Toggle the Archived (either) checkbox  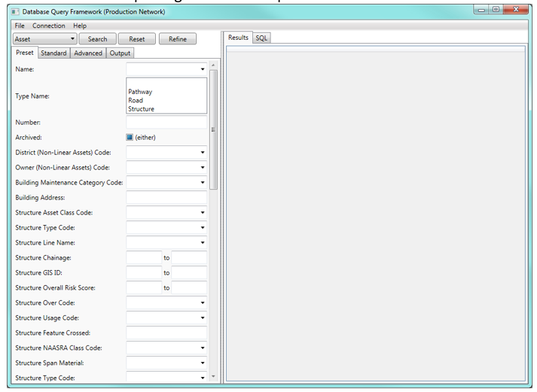[x=130, y=138]
